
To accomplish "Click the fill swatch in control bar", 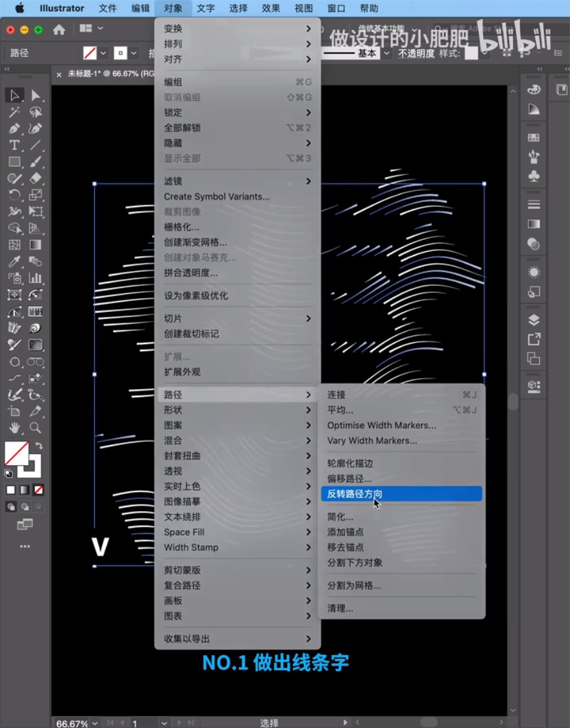I will 90,53.
